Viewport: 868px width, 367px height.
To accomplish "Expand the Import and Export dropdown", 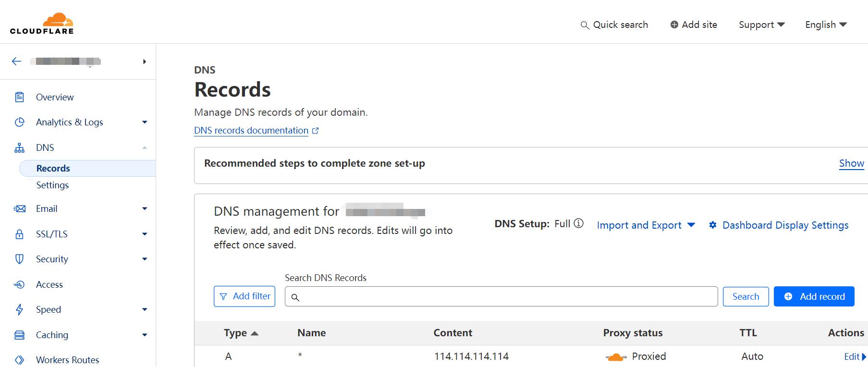I will (646, 225).
